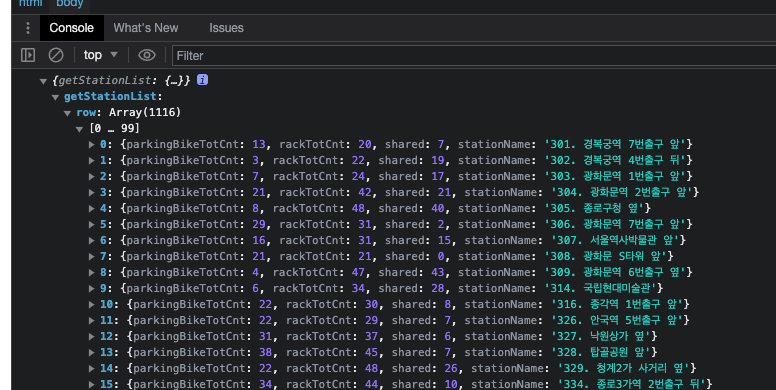Click the shared value 40 in row 4
This screenshot has width=776, height=390.
[437, 208]
